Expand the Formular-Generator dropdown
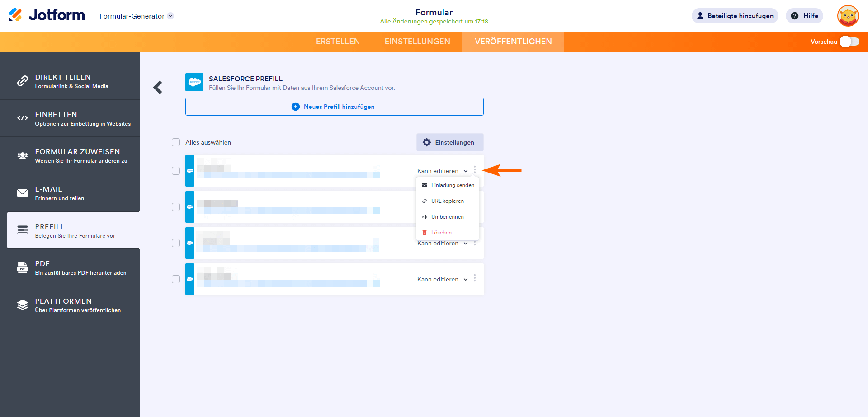The image size is (868, 417). [x=170, y=16]
